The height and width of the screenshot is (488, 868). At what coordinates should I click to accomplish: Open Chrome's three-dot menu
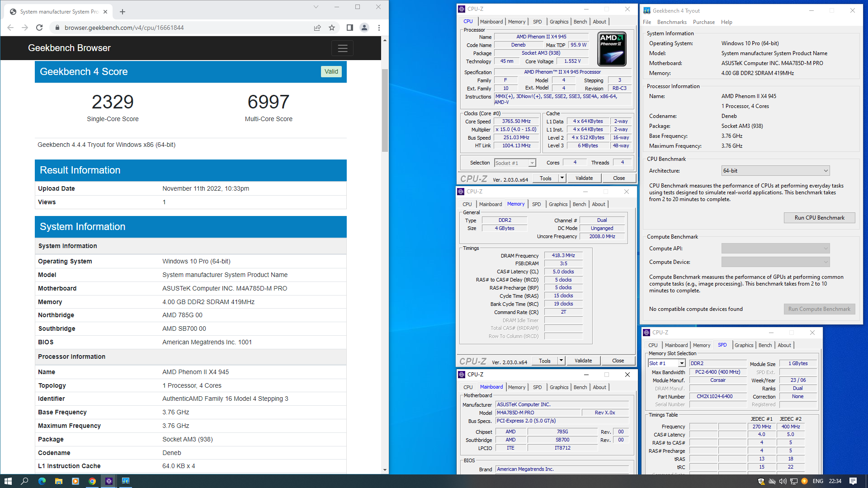(379, 28)
